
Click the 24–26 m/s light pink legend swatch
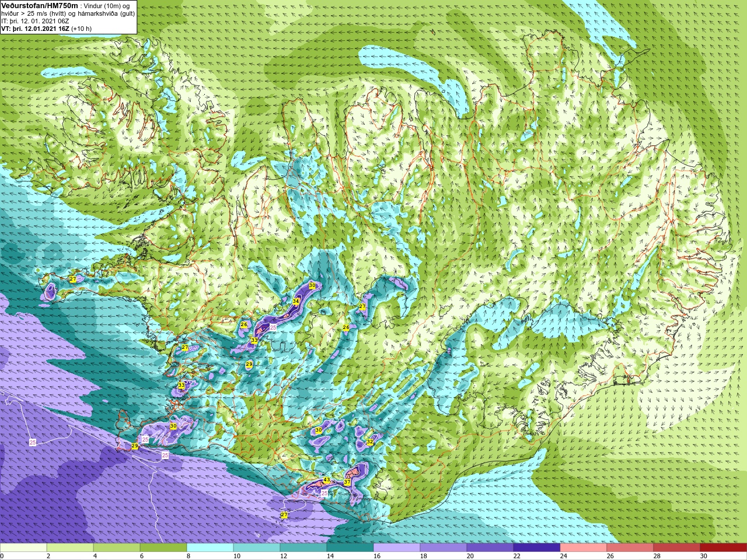(x=584, y=547)
